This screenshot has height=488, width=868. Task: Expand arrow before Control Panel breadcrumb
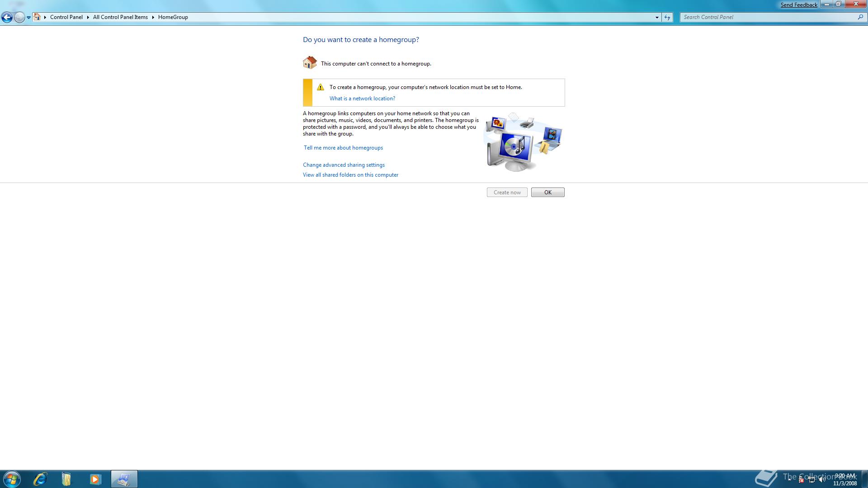45,17
